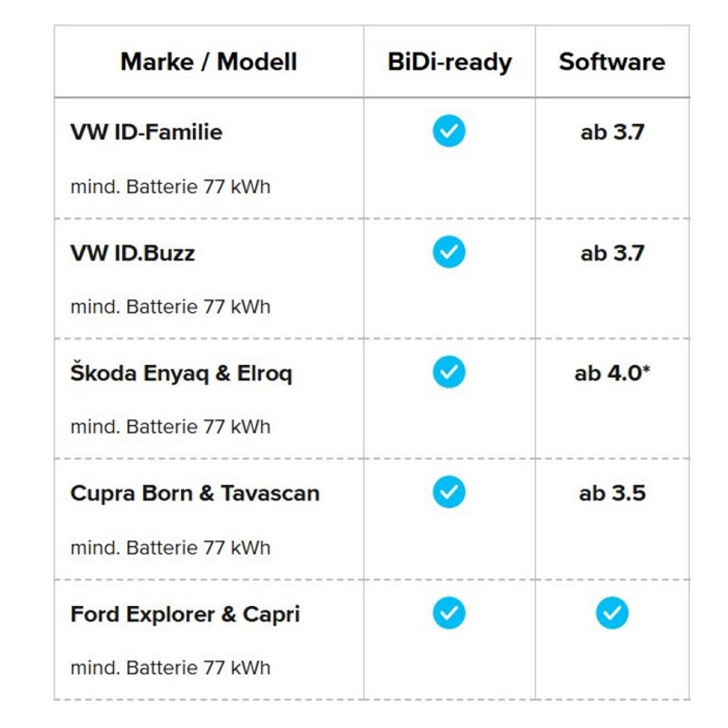
Task: Click the Software checkmark for Ford Explorer & Capri
Action: (612, 613)
